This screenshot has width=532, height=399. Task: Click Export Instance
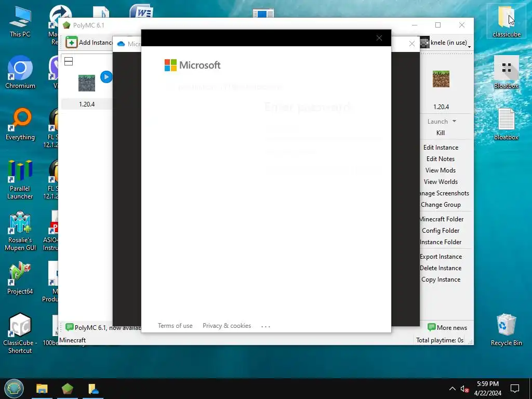click(x=441, y=257)
